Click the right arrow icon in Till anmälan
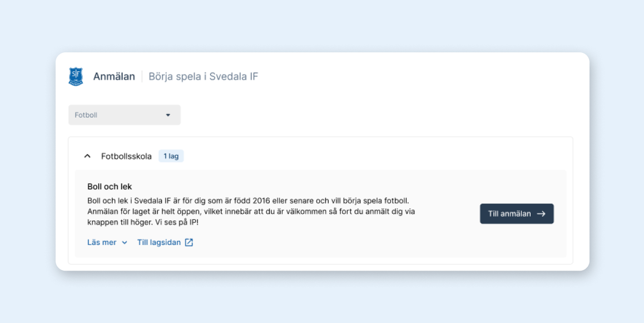Image resolution: width=644 pixels, height=323 pixels. tap(541, 214)
